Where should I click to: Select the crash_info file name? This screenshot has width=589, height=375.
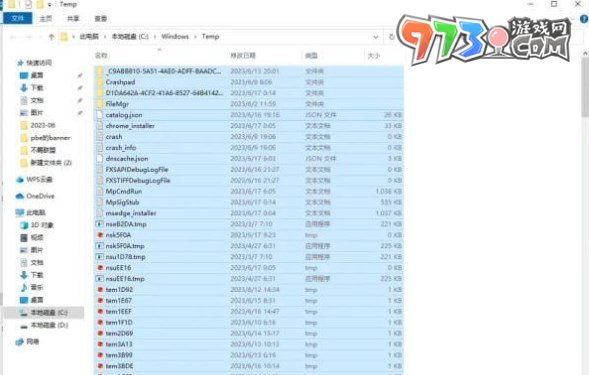tap(121, 147)
